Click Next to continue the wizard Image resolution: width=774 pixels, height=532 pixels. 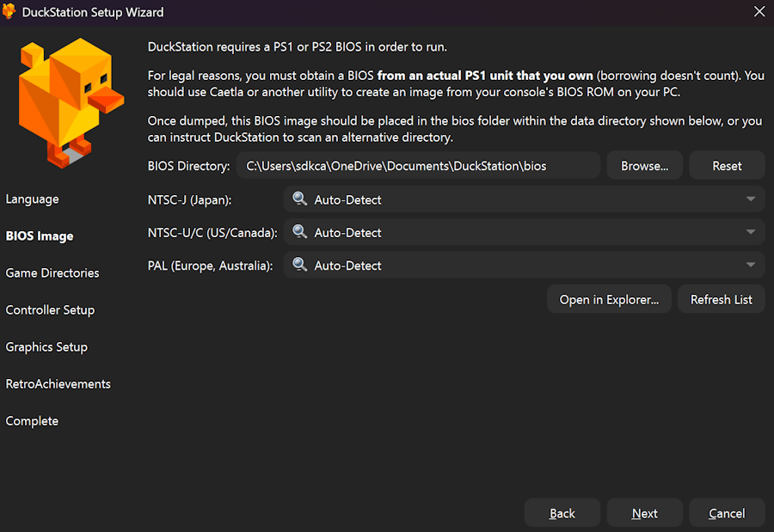pos(644,513)
